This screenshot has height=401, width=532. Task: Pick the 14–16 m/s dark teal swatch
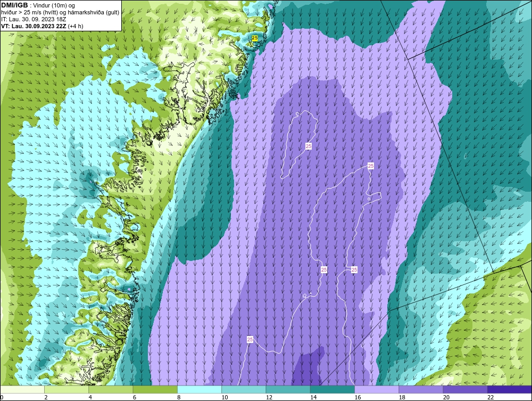tap(332, 389)
